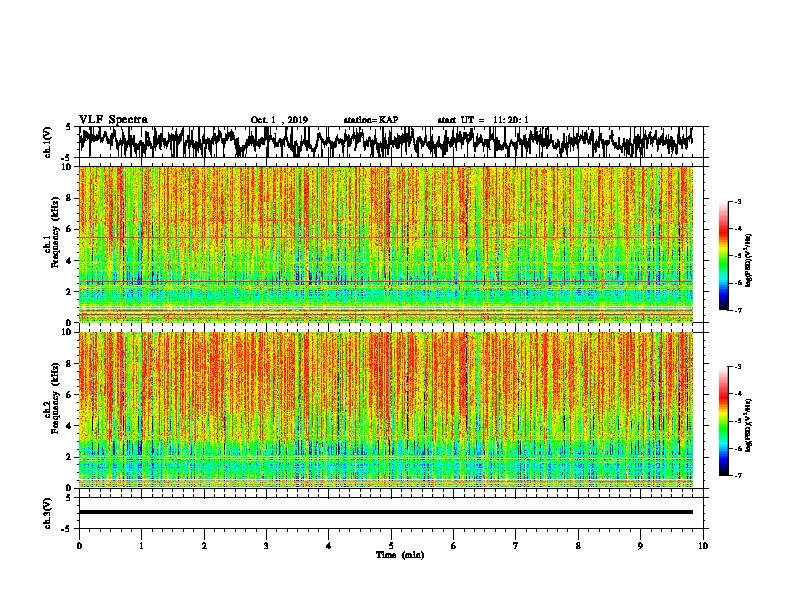Click the time axis tick label "2"
Viewport: 792px width, 612px height.
pyautogui.click(x=204, y=546)
